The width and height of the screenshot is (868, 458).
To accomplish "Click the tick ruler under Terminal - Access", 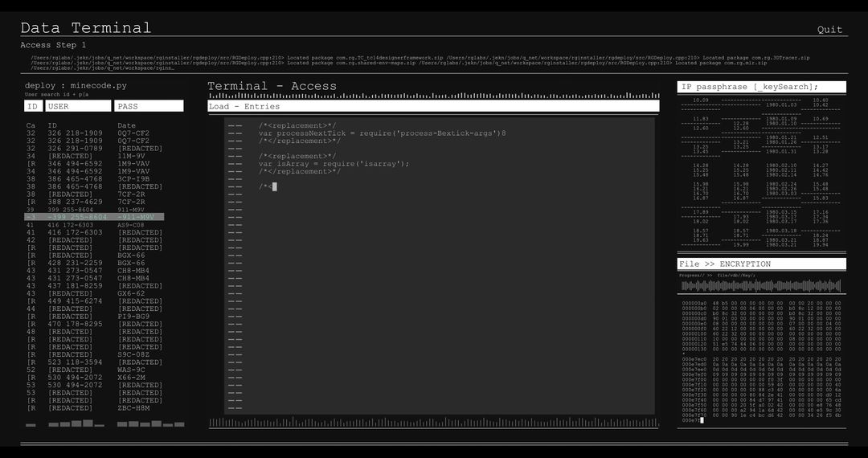I will (x=433, y=96).
